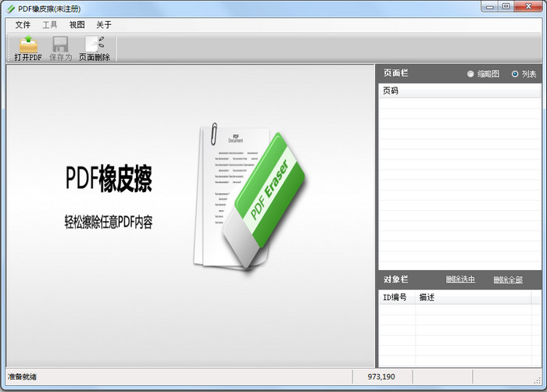Click the 页码 column header

tap(459, 91)
